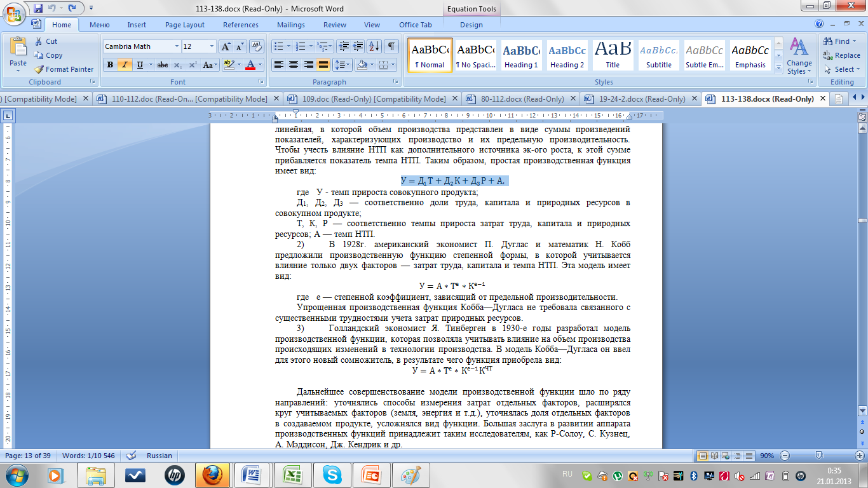Click the Paste icon
Image resolution: width=868 pixels, height=488 pixels.
18,48
